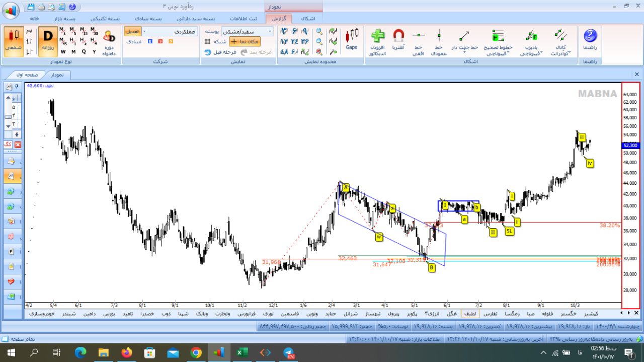Add an indicator with the green plus
644x362 pixels.
coord(377,42)
